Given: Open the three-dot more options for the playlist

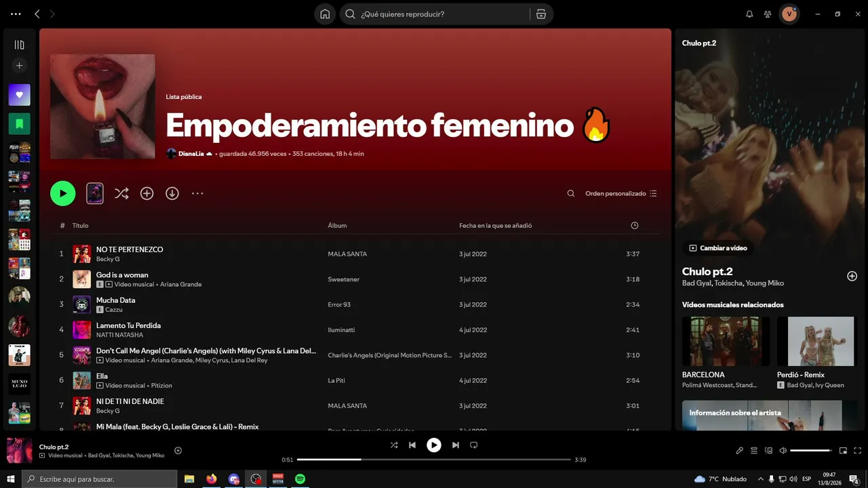Looking at the screenshot, I should [x=197, y=194].
